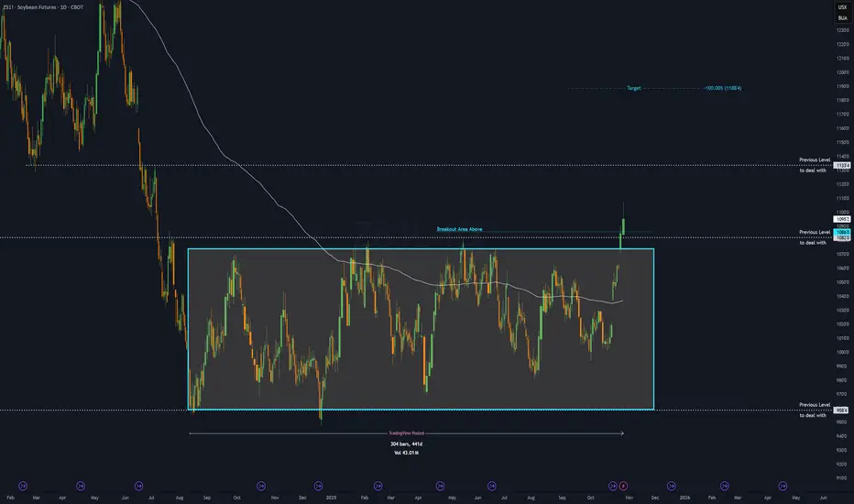This screenshot has width=854, height=504.
Task: Open event marker between Oct and Nov 2024
Action: click(x=261, y=486)
